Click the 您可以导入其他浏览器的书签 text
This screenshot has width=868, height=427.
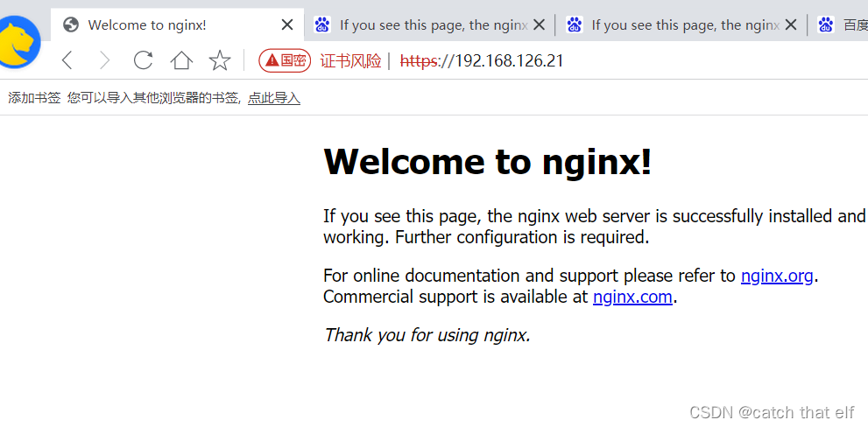pyautogui.click(x=154, y=99)
